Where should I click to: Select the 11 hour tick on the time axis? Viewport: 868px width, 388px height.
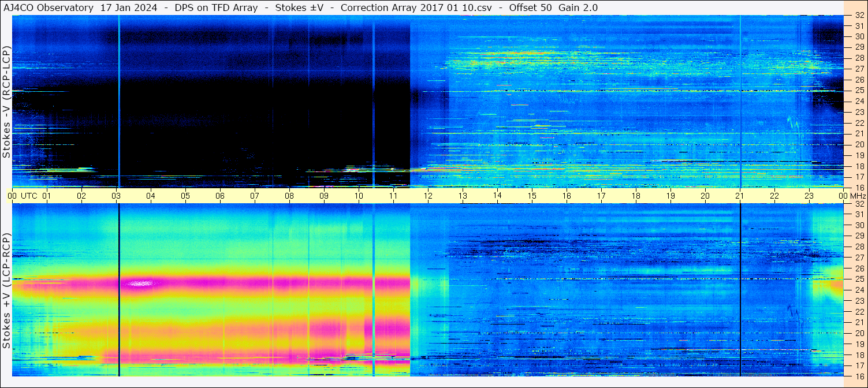[x=393, y=196]
